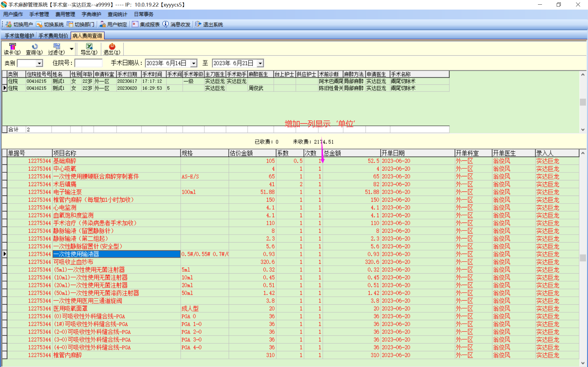Click the 导出(E) Excel export icon
Viewport: 588px width, 367px height.
[x=89, y=46]
